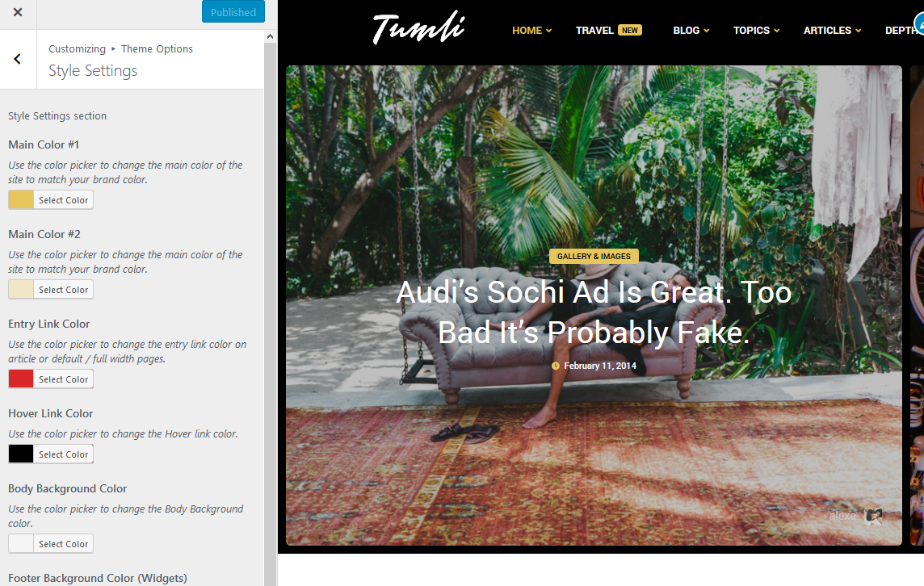Select Color for Main Color #2
The height and width of the screenshot is (586, 924).
coord(63,290)
